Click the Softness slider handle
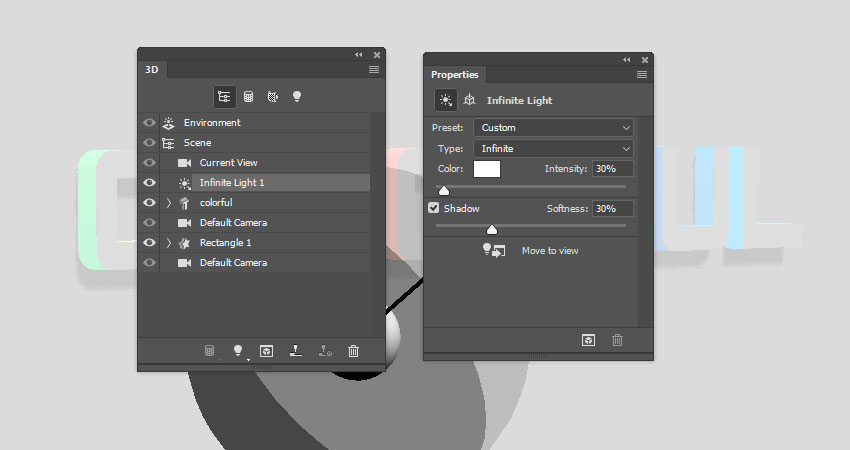Screen dimensions: 850x450 pyautogui.click(x=492, y=230)
